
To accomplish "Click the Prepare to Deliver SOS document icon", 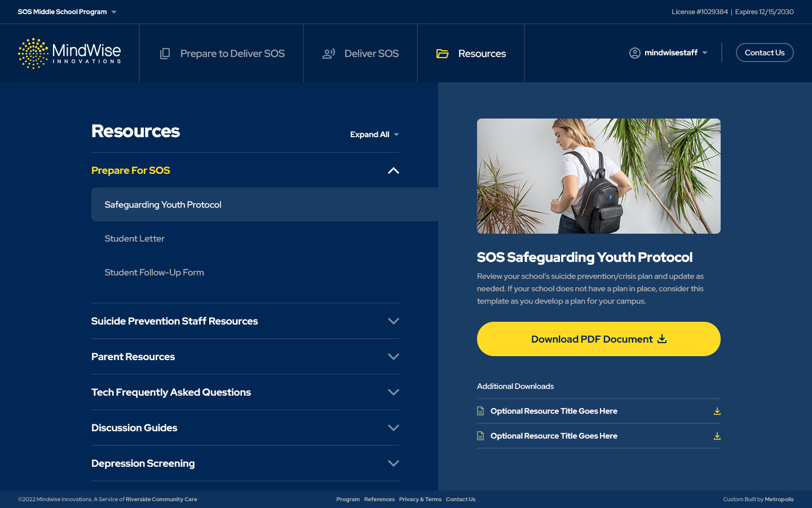I will [165, 54].
